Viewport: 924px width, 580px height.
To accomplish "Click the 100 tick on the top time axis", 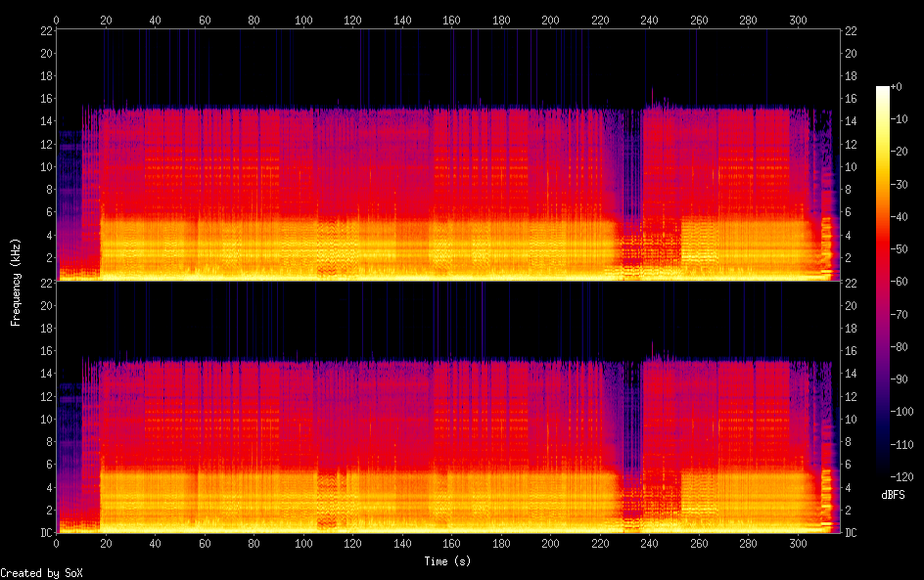I will pyautogui.click(x=303, y=20).
